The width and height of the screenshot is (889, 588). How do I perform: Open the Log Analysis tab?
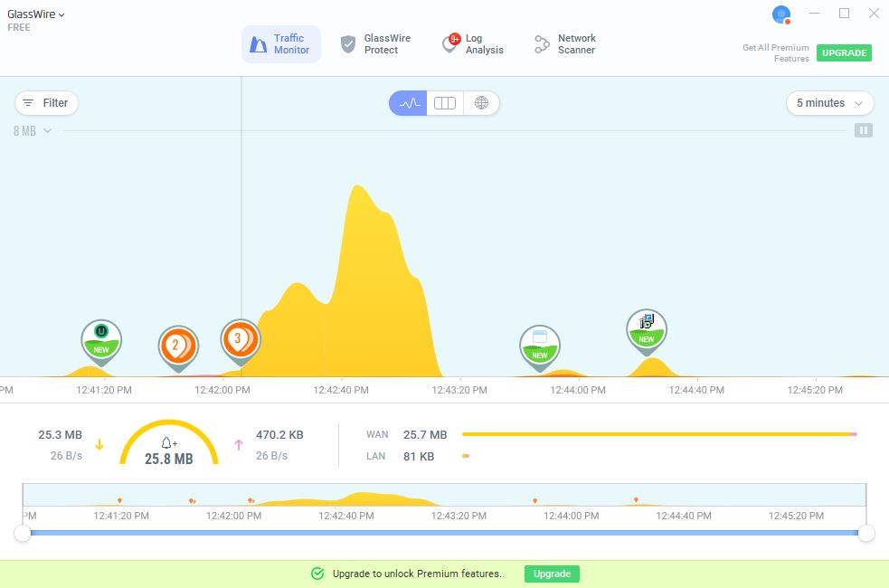(x=473, y=44)
